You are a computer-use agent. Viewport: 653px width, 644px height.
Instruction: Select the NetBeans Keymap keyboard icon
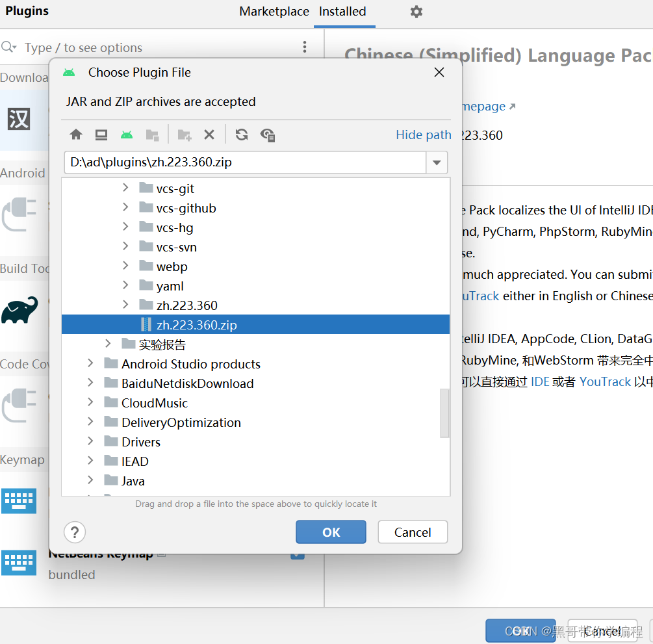point(19,563)
